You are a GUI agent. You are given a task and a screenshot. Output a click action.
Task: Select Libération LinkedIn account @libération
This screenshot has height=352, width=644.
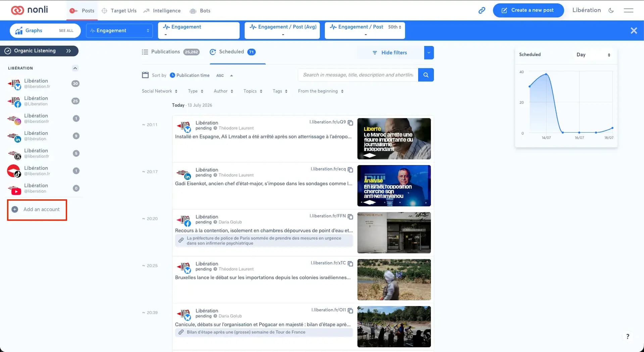click(43, 136)
